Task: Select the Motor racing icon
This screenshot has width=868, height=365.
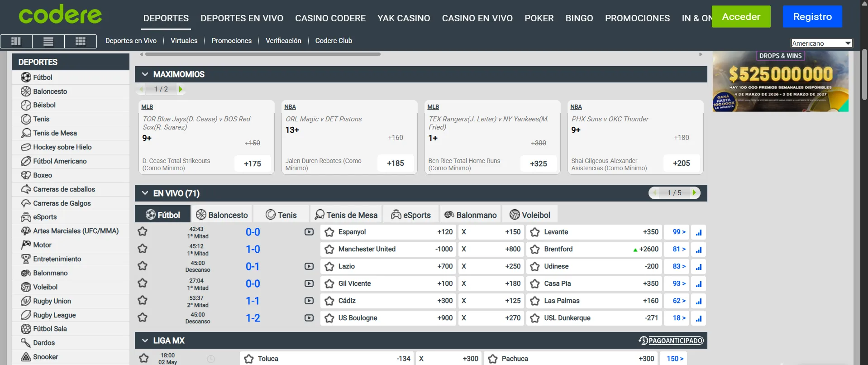Action: click(x=26, y=245)
